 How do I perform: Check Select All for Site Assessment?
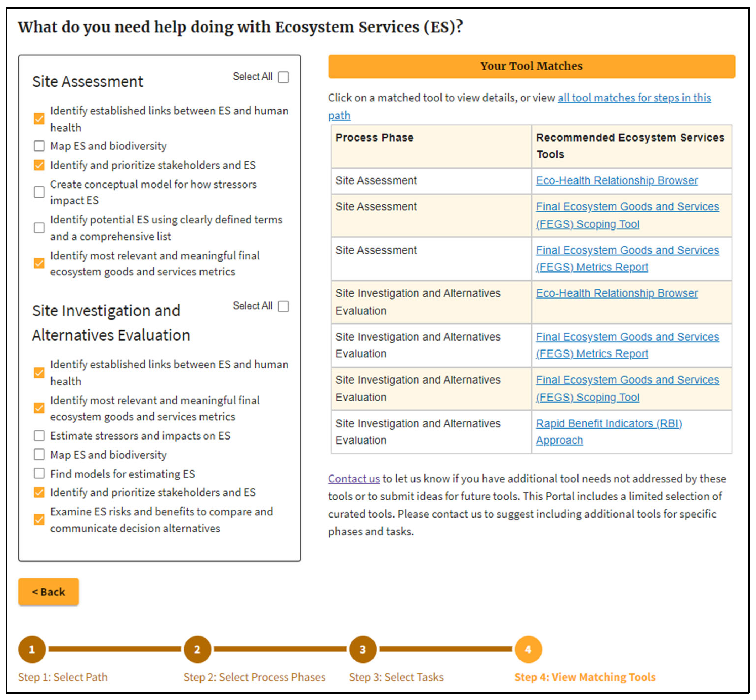pos(283,77)
